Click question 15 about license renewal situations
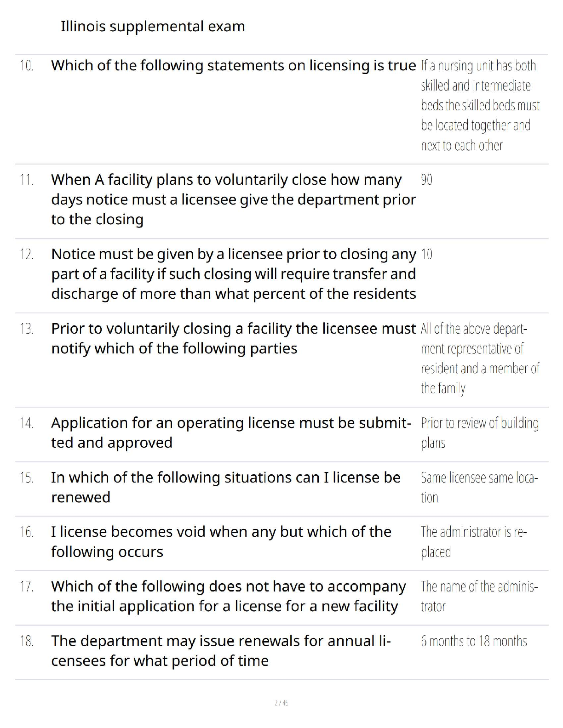 225,487
